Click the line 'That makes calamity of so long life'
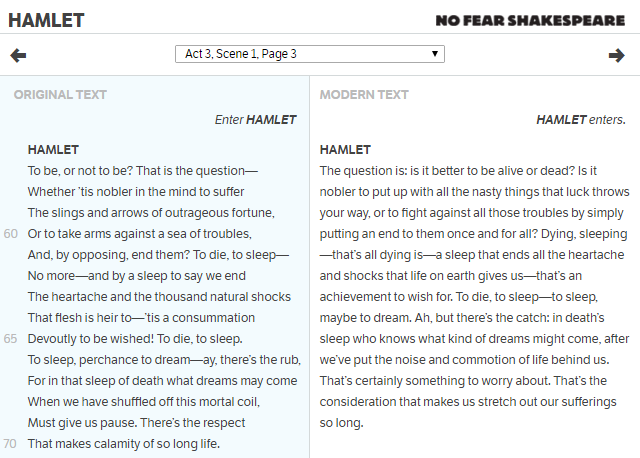 coord(124,444)
